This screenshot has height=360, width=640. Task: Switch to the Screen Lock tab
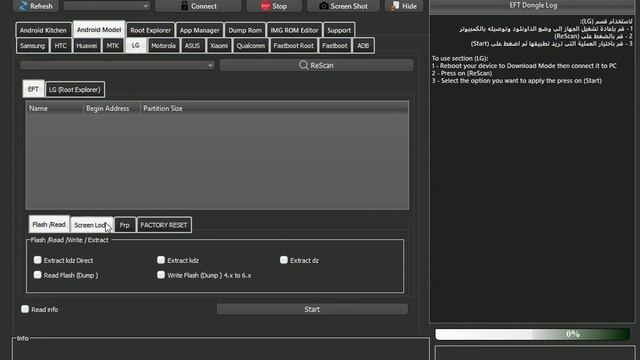[x=91, y=225]
